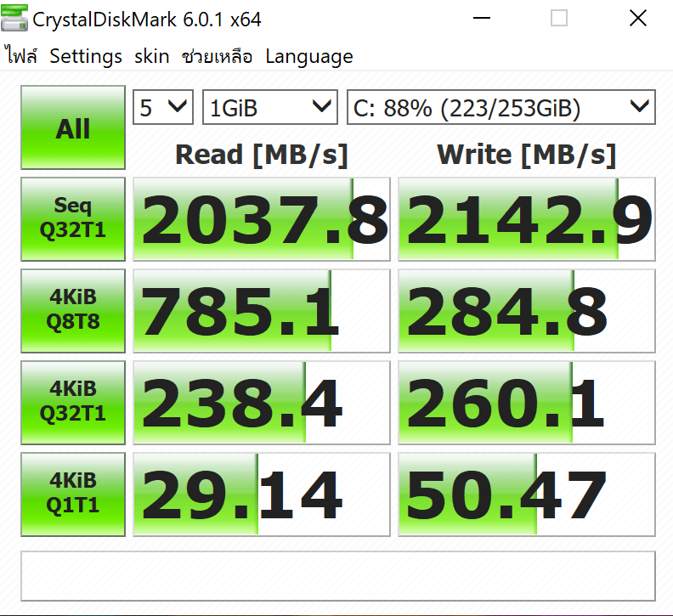
Task: Open the Language menu
Action: point(309,56)
